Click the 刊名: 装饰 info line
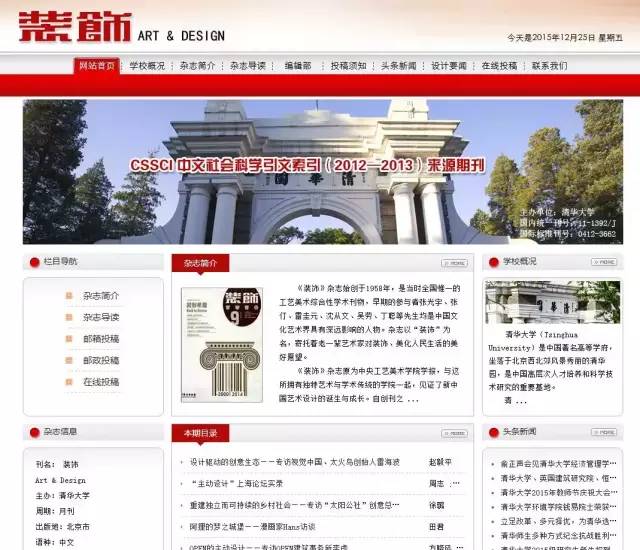 57,464
